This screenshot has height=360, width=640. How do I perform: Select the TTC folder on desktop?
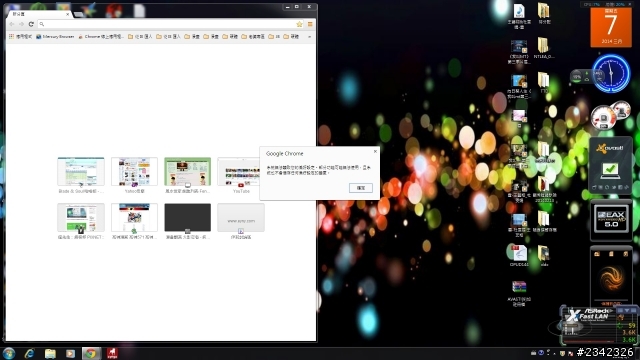click(543, 82)
